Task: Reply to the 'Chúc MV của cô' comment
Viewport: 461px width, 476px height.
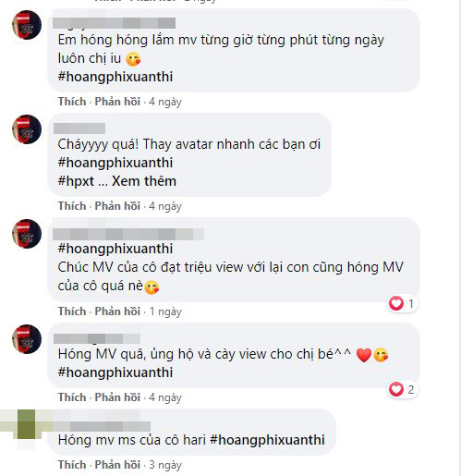Action: 117,311
